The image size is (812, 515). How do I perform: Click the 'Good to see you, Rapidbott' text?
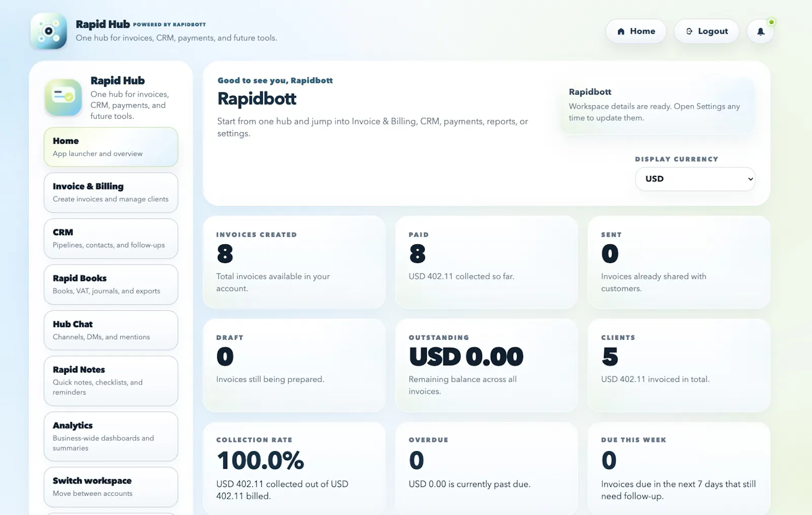275,80
